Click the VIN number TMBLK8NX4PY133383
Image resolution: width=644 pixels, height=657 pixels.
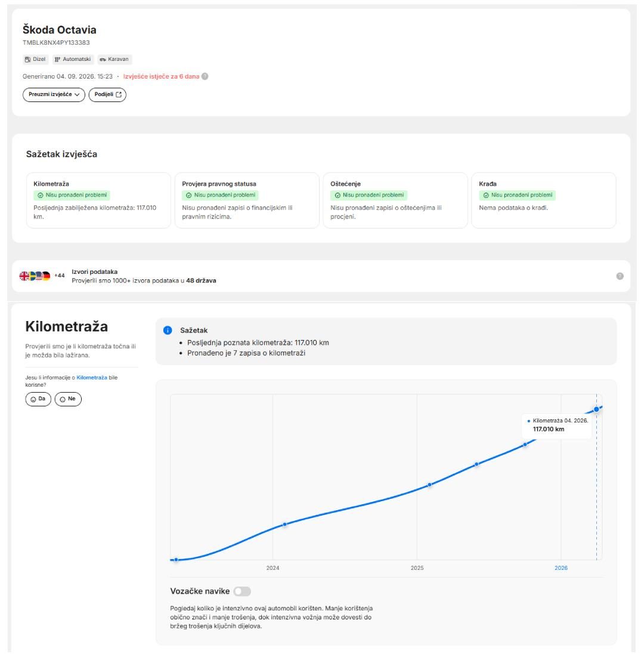coord(56,42)
